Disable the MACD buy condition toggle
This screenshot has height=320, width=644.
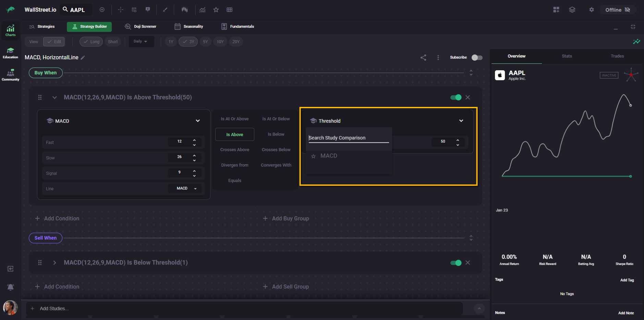point(456,97)
